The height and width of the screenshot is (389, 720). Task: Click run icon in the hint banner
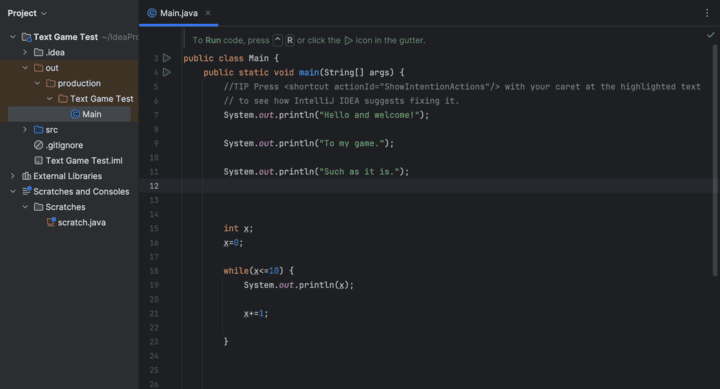pyautogui.click(x=349, y=40)
